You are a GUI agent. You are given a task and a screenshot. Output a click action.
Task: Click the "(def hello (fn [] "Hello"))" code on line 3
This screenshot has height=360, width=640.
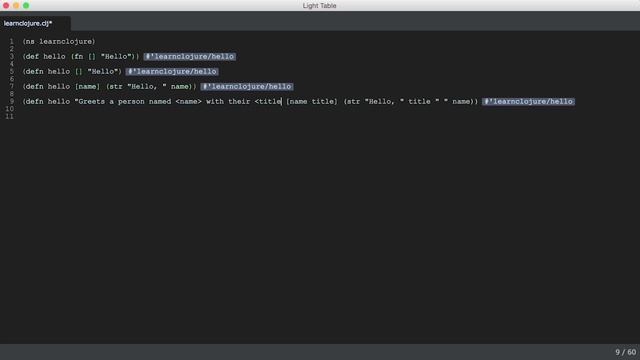pos(81,56)
